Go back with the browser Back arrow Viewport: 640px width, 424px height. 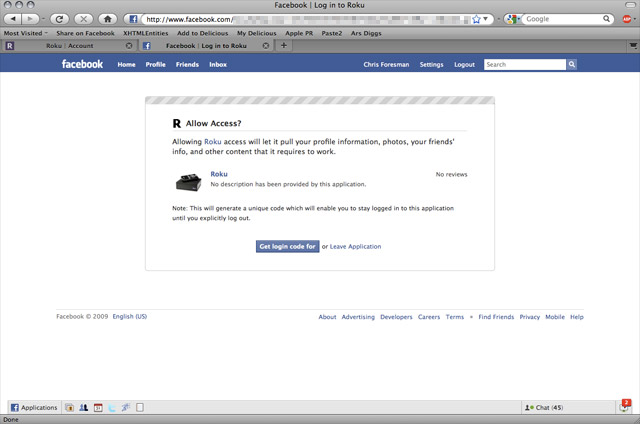pyautogui.click(x=13, y=19)
